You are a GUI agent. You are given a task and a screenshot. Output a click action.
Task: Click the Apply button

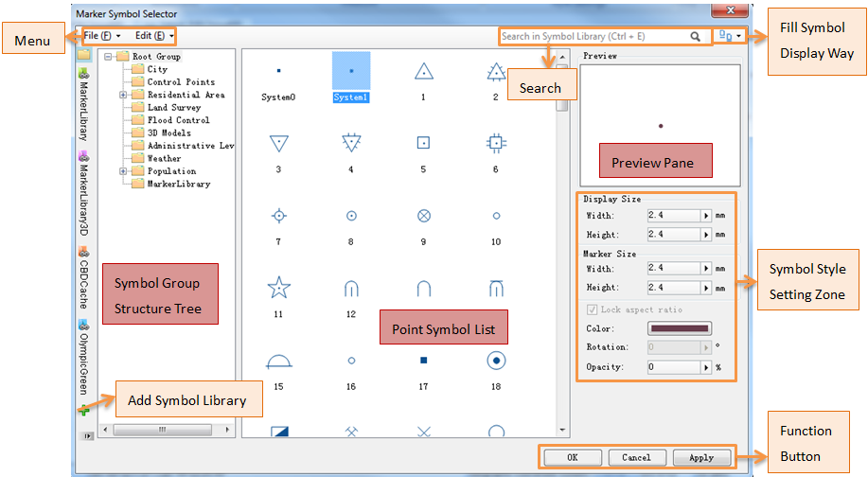701,457
